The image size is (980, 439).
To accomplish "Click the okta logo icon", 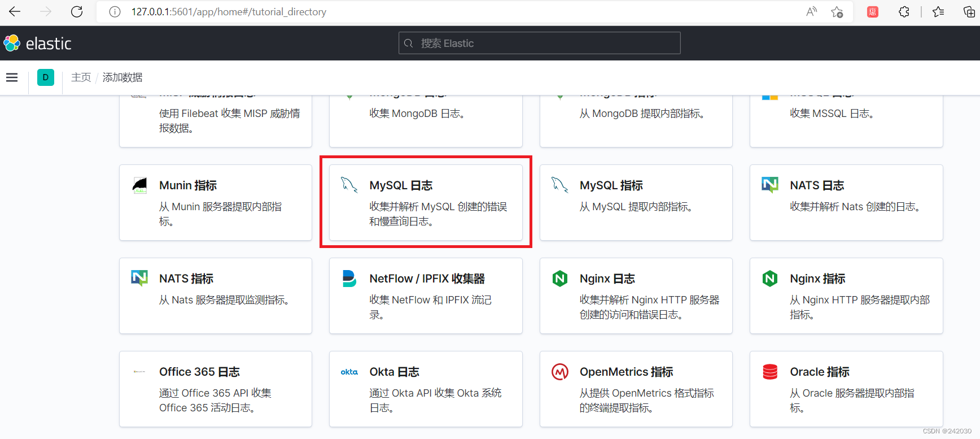I will click(349, 372).
